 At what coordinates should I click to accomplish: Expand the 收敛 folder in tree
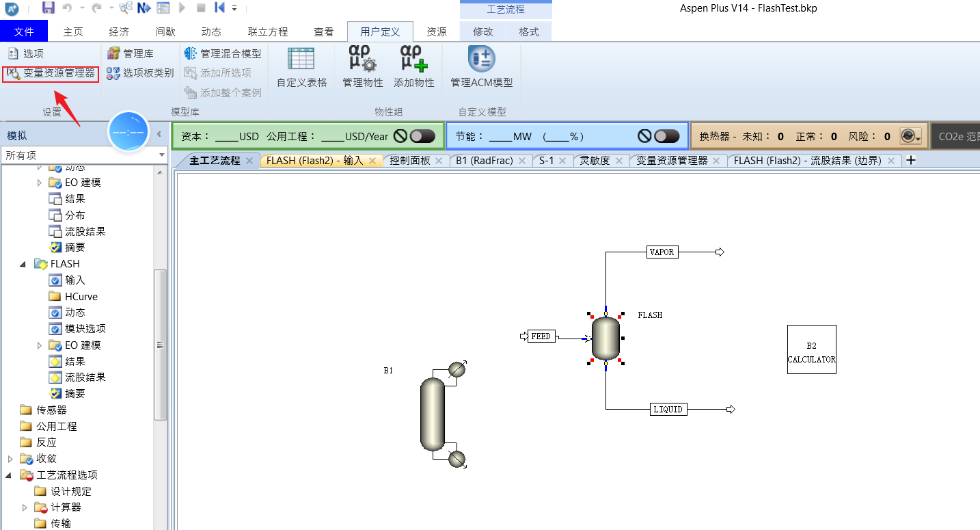[x=10, y=459]
